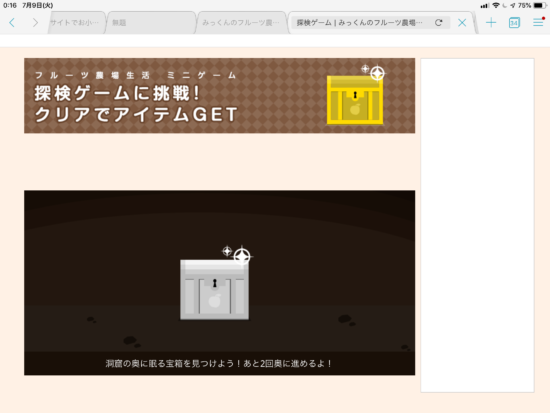Close the 探検ゲーム tab

pos(462,23)
